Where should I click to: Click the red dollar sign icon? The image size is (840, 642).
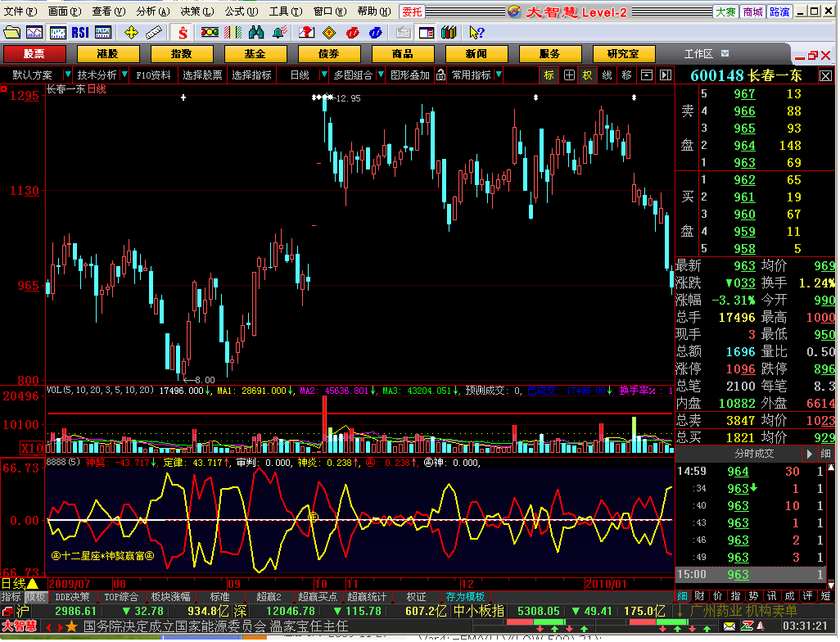183,33
